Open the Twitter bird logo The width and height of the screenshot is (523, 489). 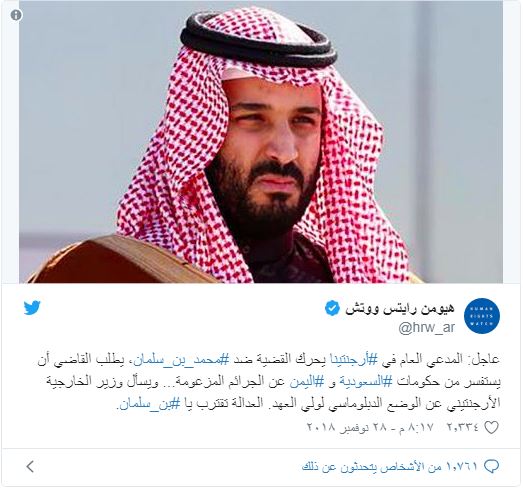(x=32, y=308)
